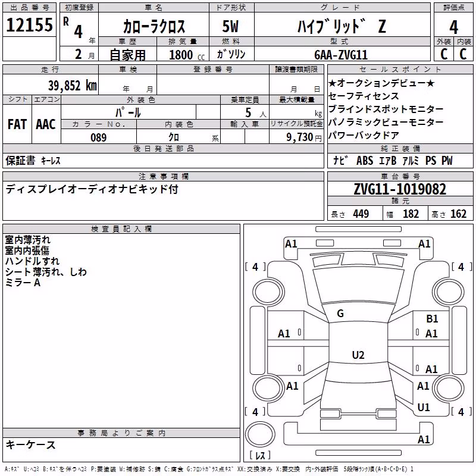Click the 評価点 header

[454, 7]
